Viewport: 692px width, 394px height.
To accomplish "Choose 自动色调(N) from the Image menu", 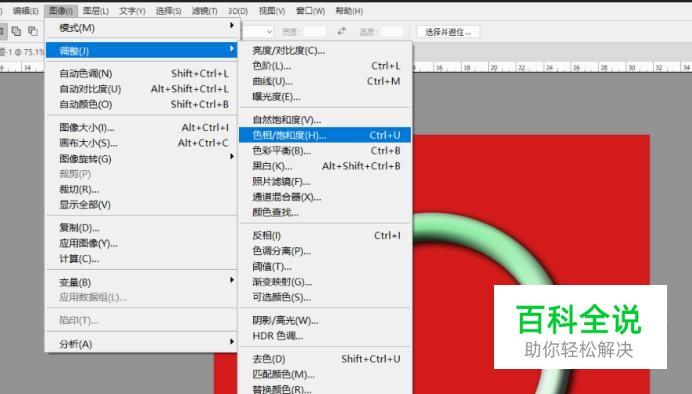I will coord(141,73).
